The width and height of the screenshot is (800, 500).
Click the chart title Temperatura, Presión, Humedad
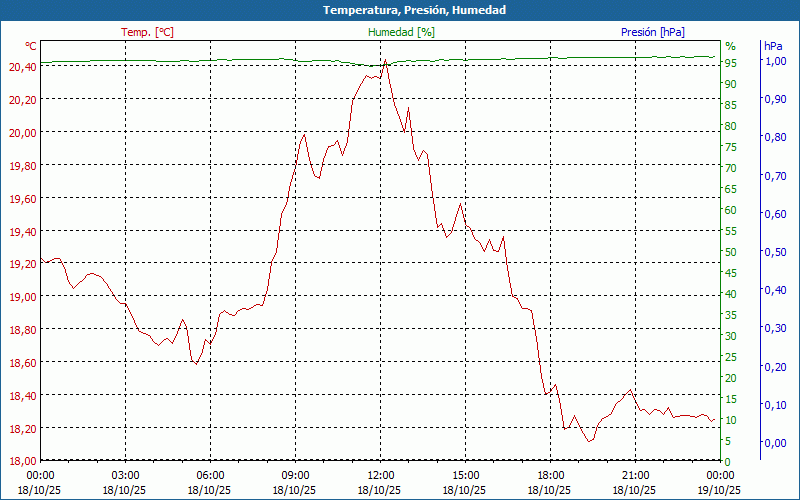[400, 10]
